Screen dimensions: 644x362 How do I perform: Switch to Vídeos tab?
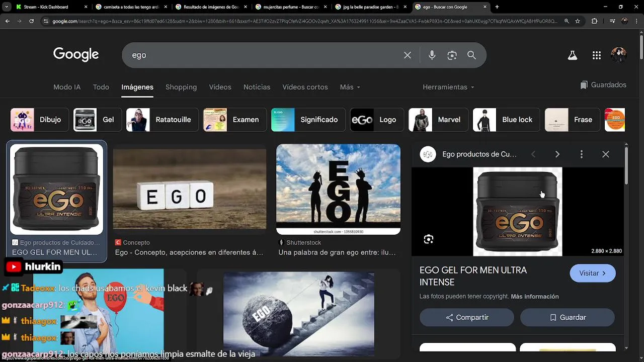click(x=220, y=87)
